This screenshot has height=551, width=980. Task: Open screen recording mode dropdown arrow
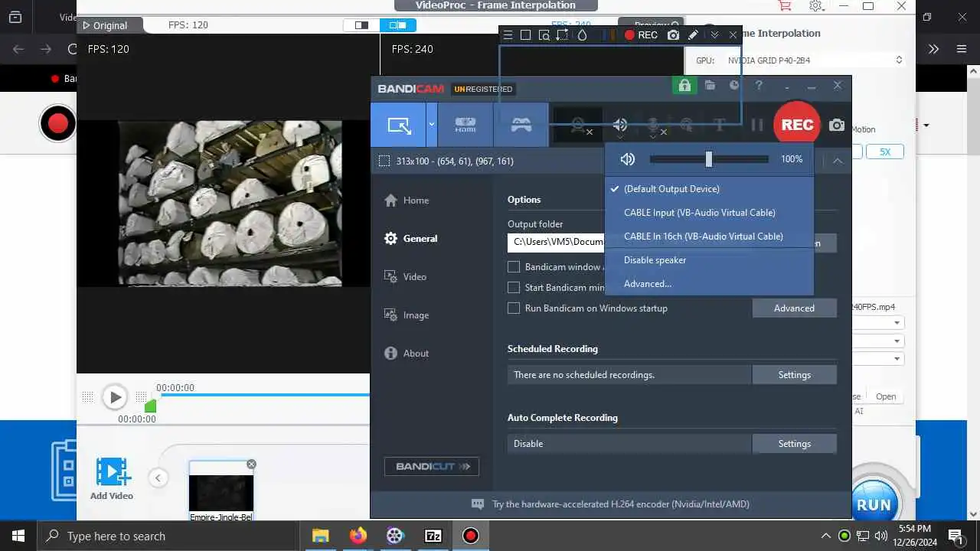coord(432,125)
